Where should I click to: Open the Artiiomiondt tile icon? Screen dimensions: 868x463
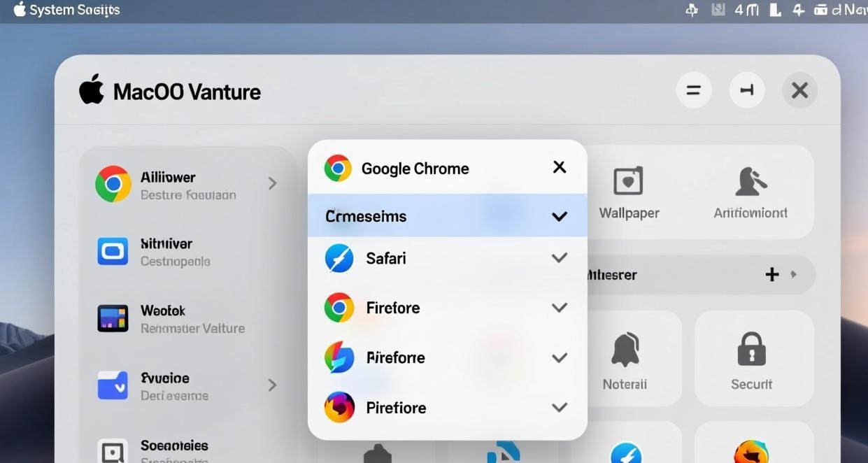click(x=750, y=181)
